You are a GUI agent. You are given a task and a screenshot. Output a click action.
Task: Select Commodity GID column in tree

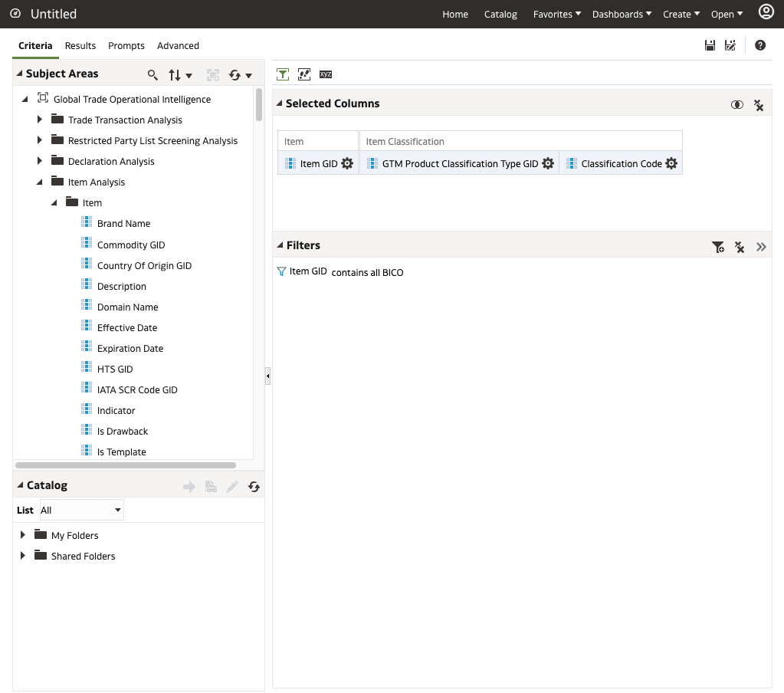131,245
